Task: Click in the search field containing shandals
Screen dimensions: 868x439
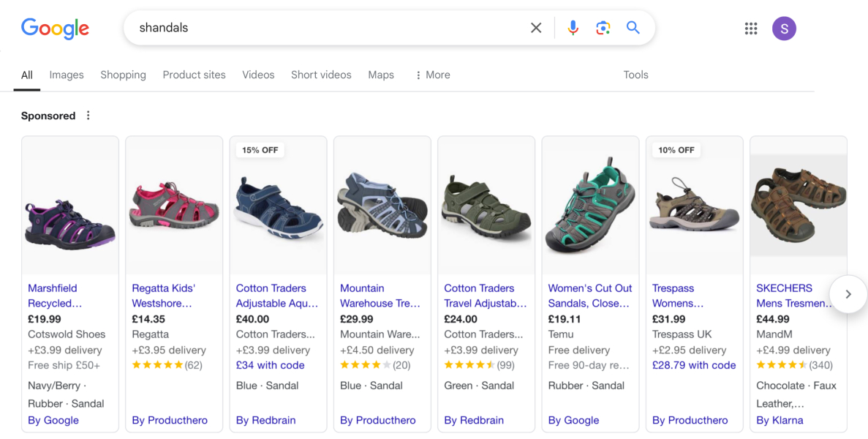Action: (x=327, y=28)
